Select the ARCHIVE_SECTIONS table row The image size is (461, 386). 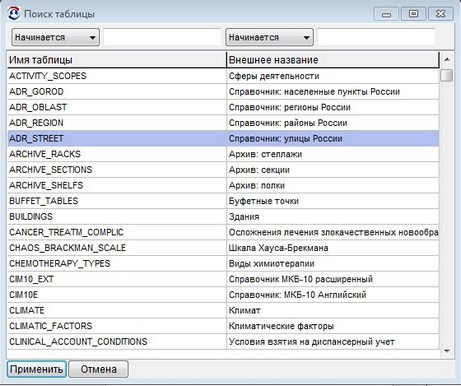point(223,170)
